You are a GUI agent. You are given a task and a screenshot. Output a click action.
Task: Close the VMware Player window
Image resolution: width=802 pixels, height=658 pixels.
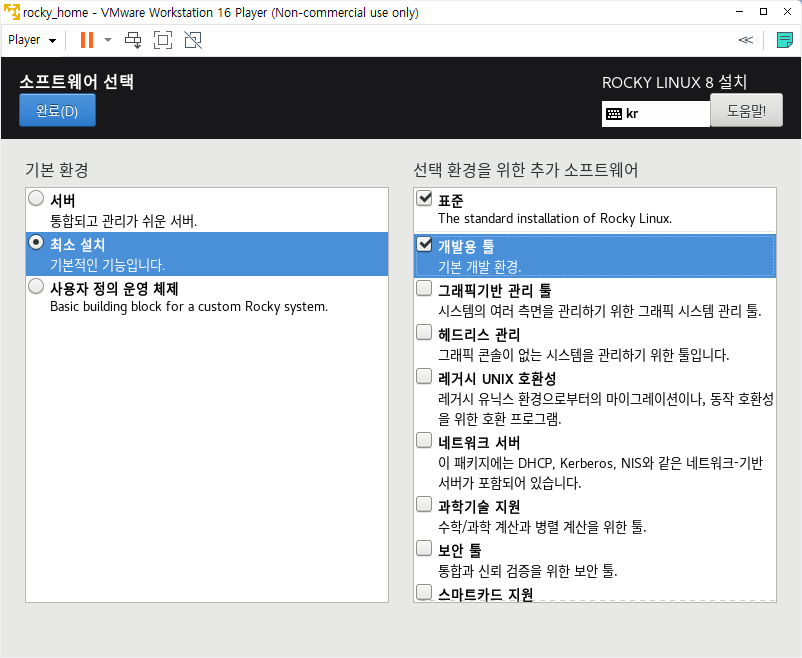click(x=787, y=12)
